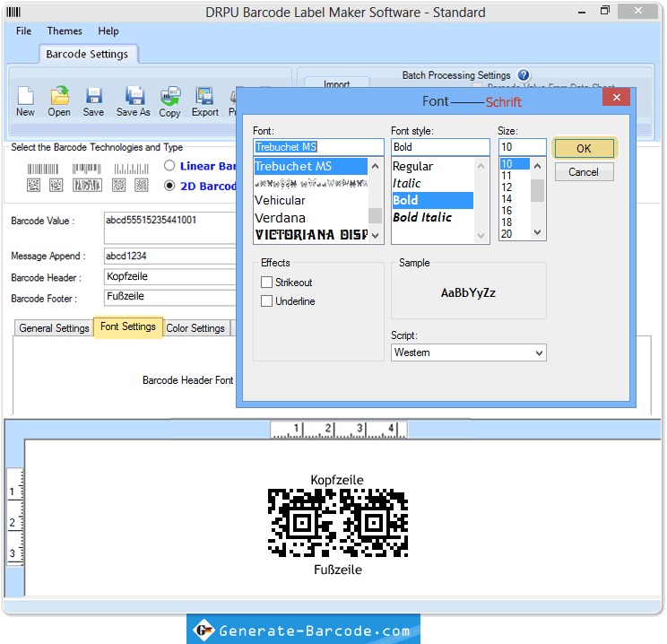Viewport: 667px width, 644px height.
Task: Click the New document icon
Action: pos(25,95)
